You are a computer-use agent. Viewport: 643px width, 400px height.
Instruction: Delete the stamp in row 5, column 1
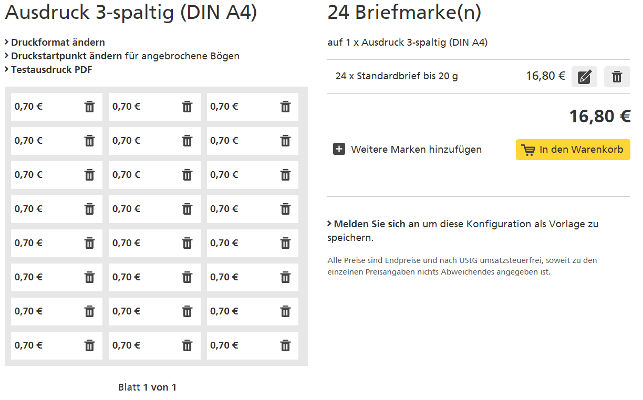tap(89, 243)
